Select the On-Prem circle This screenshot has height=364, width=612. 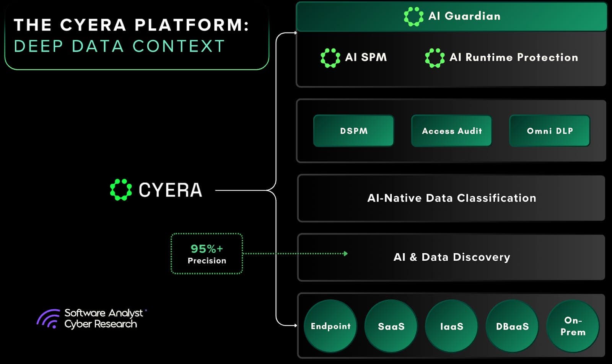(573, 326)
